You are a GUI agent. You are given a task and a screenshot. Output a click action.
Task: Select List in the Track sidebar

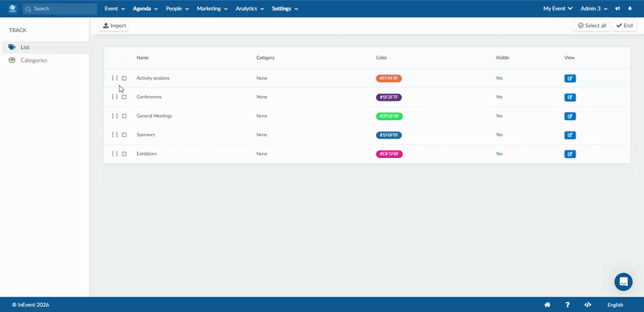click(45, 48)
